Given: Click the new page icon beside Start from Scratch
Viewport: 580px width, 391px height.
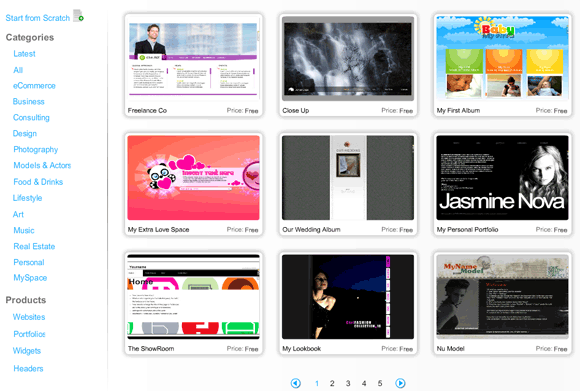Looking at the screenshot, I should pyautogui.click(x=78, y=16).
